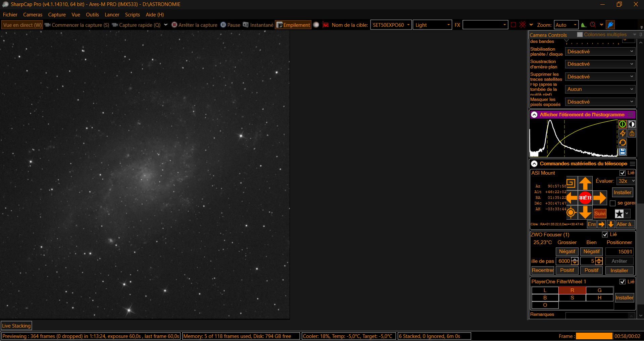Click the red magnifier focus tool icon

pyautogui.click(x=593, y=25)
